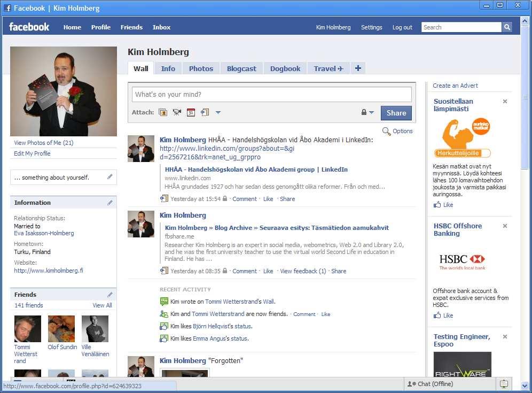Edit the about yourself box pencil

110,176
